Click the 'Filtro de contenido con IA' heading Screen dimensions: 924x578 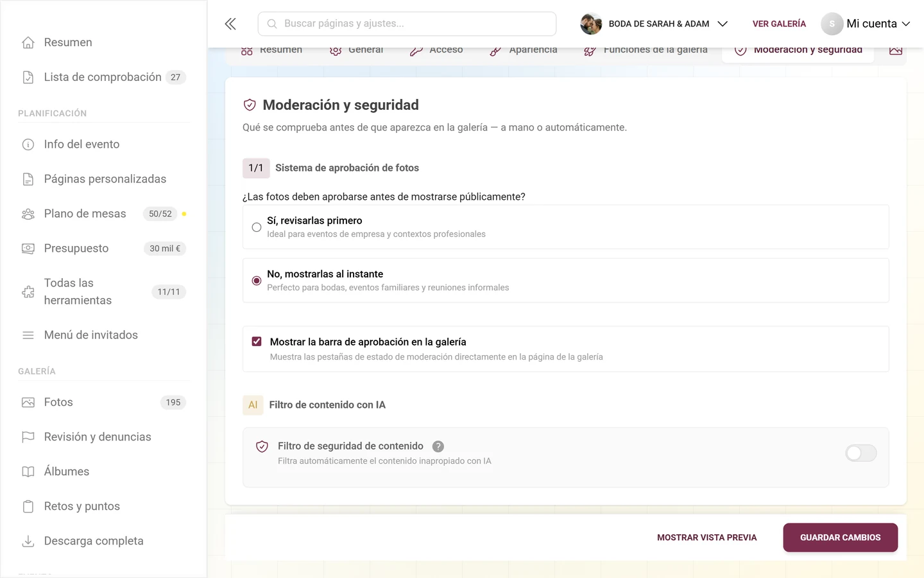point(327,405)
